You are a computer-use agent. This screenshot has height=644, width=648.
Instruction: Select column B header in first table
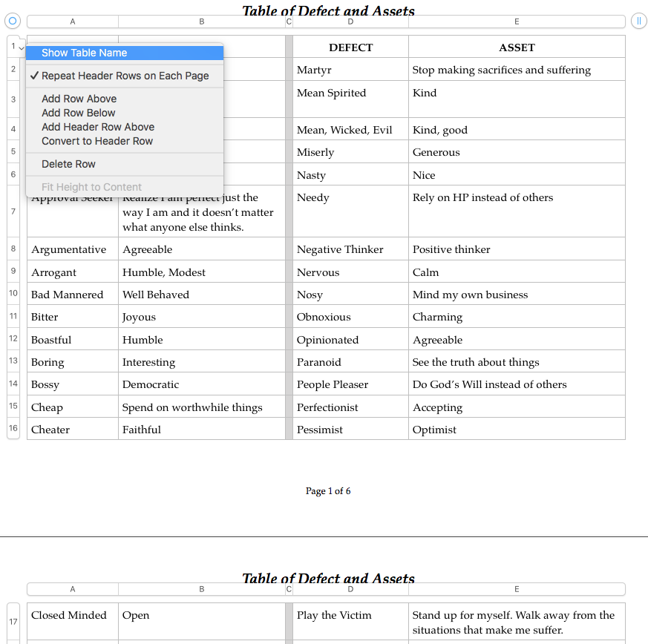point(202,22)
